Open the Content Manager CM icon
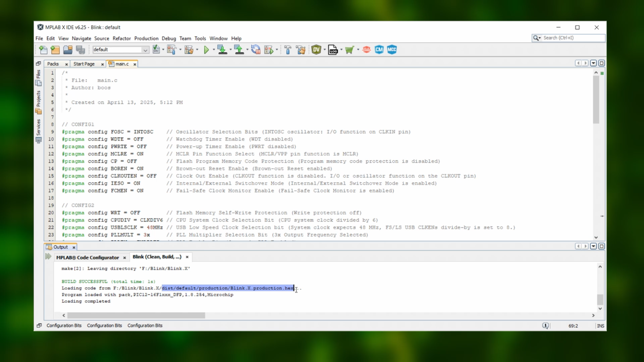 pos(379,50)
